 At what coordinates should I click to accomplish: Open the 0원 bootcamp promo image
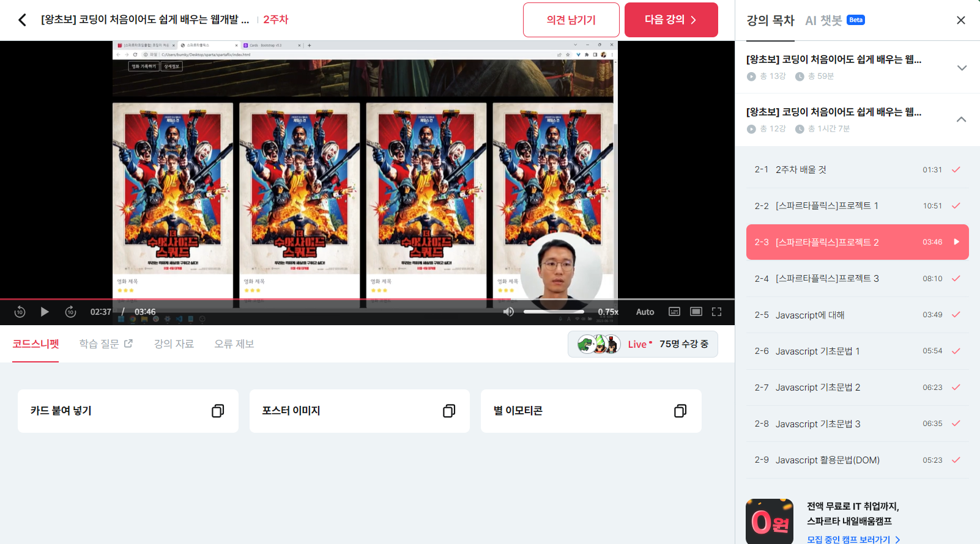[770, 521]
